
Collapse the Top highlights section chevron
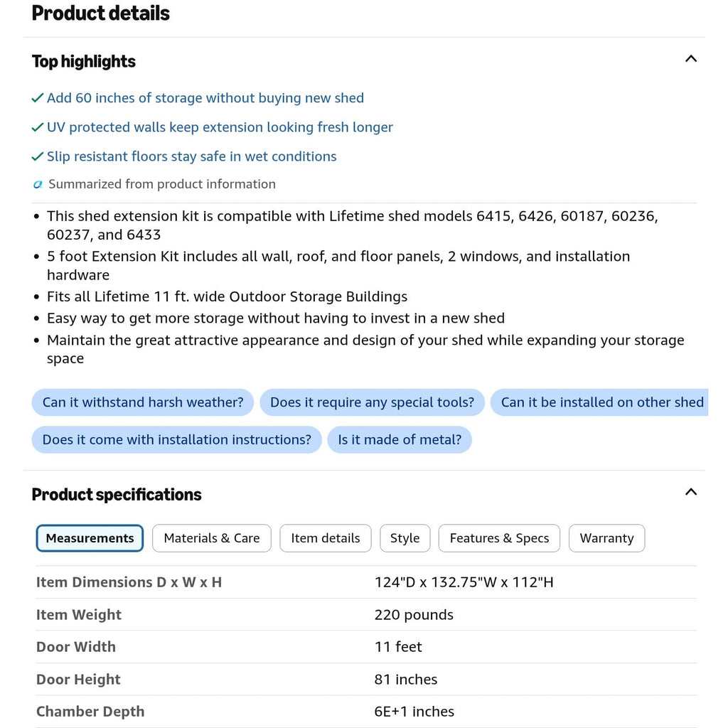[x=691, y=59]
